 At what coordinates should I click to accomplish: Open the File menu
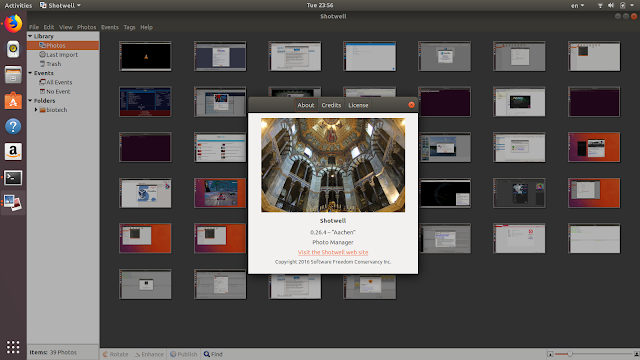(x=34, y=27)
